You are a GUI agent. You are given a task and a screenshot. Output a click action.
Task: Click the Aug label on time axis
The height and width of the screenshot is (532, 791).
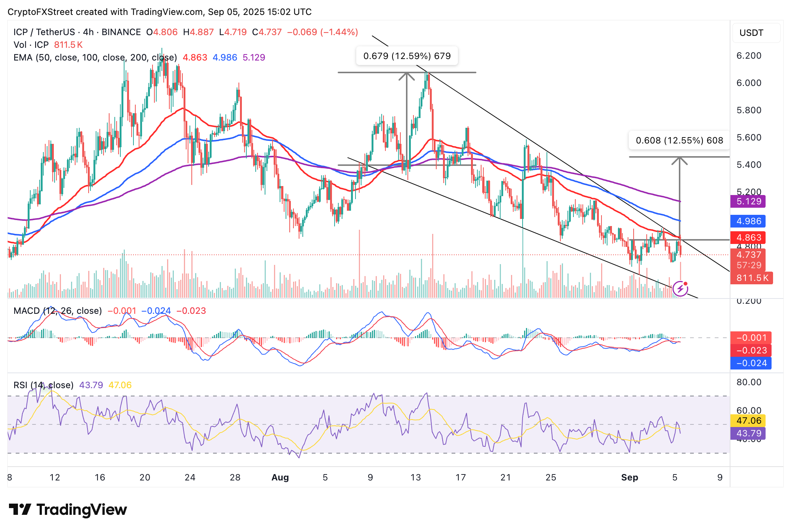[x=280, y=477]
